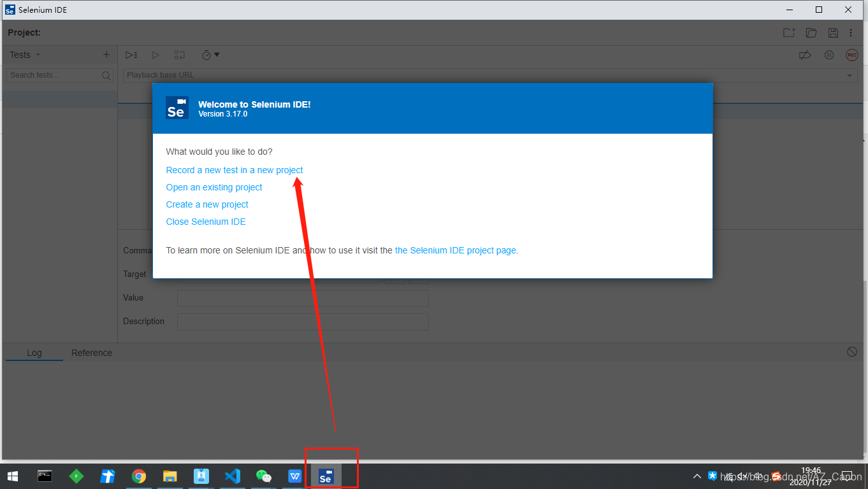Open the green diamond app in the taskbar

(x=76, y=476)
